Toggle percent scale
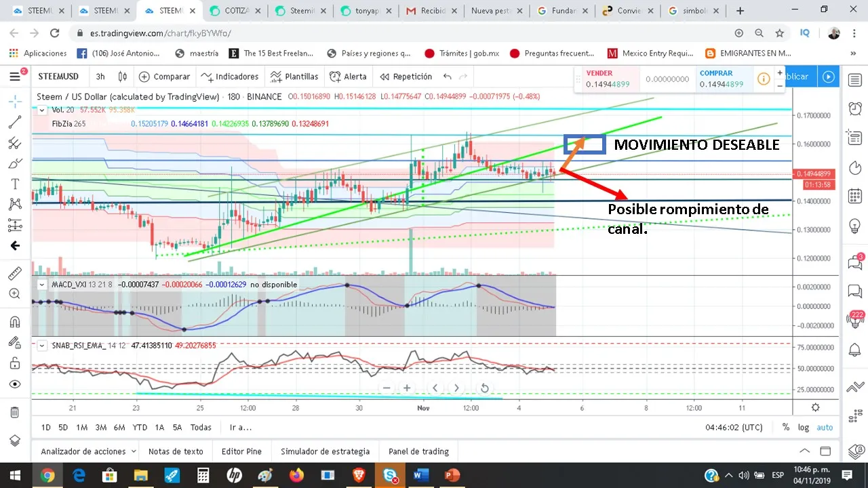 coord(786,428)
